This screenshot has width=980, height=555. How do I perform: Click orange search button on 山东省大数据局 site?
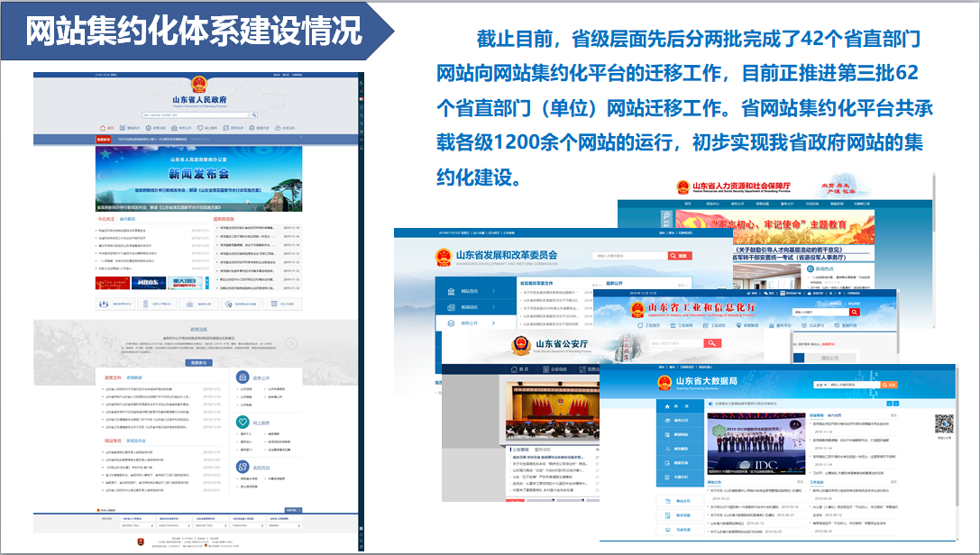pos(889,385)
